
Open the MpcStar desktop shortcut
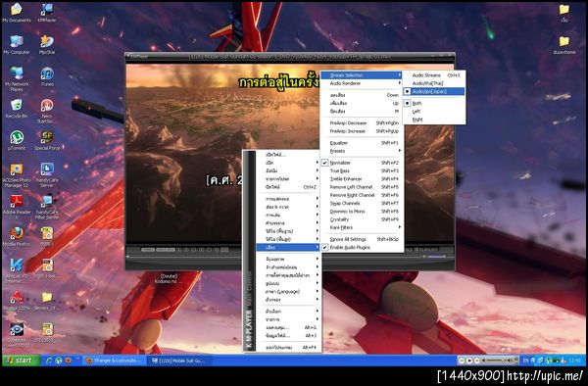coord(47,45)
